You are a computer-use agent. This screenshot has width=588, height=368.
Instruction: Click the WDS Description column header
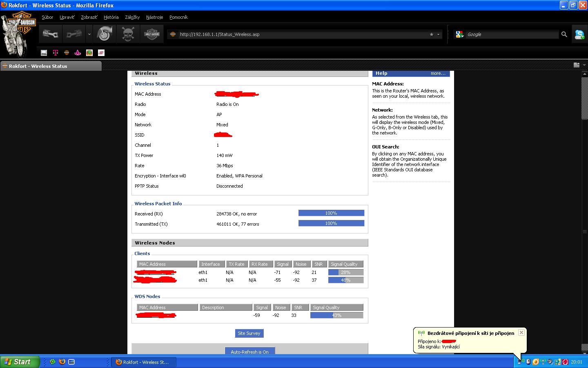[226, 307]
